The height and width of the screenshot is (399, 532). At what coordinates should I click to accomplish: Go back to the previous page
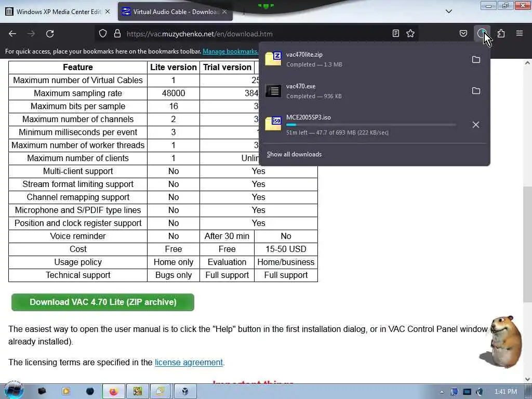[x=12, y=34]
